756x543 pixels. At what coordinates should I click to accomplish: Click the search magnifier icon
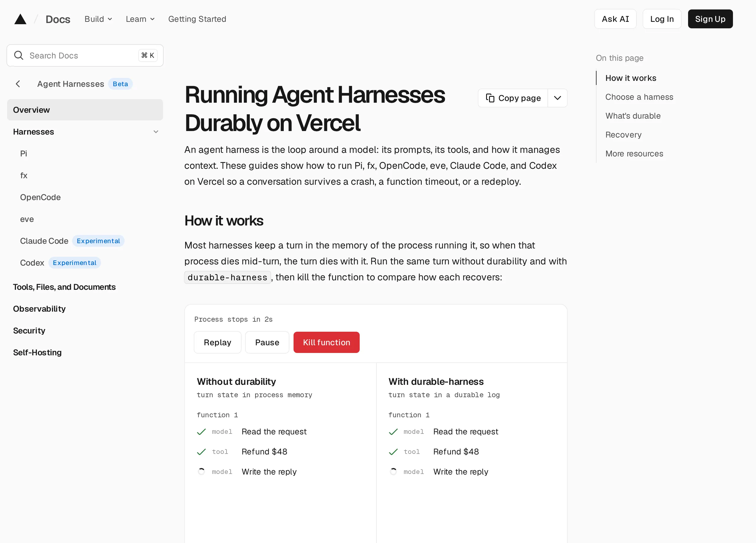pyautogui.click(x=19, y=55)
